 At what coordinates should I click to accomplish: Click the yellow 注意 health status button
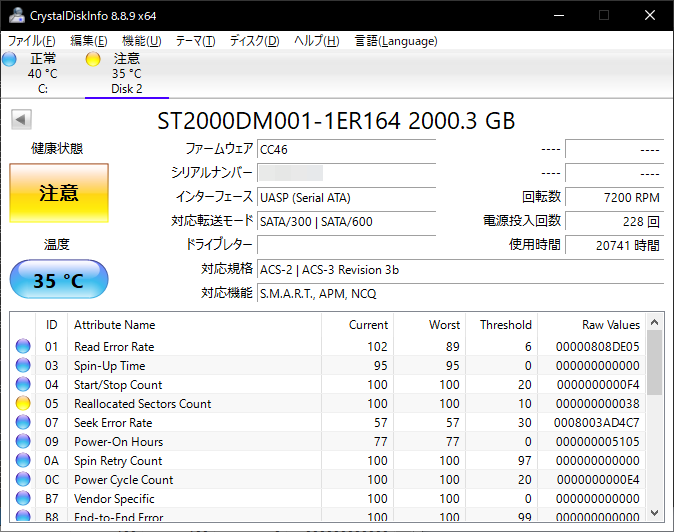point(59,193)
